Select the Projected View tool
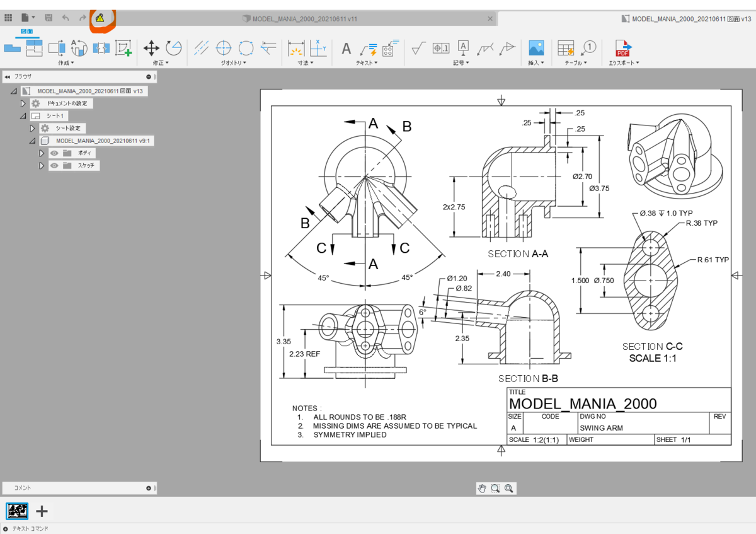 click(x=34, y=47)
